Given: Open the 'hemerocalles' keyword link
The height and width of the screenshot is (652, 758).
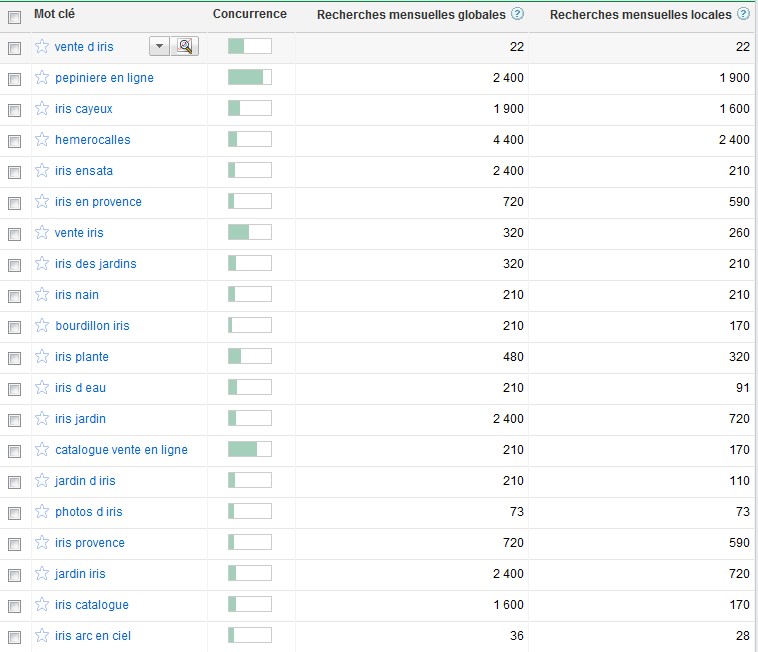Looking at the screenshot, I should tap(93, 140).
